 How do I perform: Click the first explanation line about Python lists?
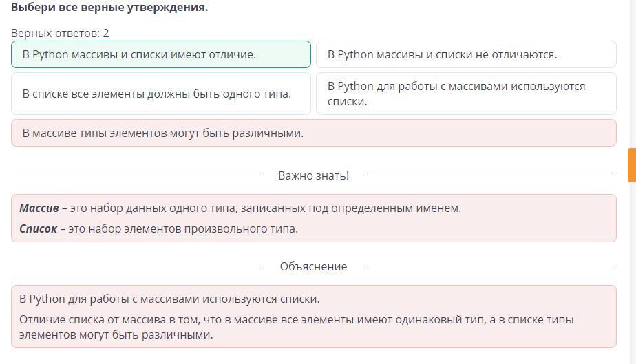tap(169, 299)
